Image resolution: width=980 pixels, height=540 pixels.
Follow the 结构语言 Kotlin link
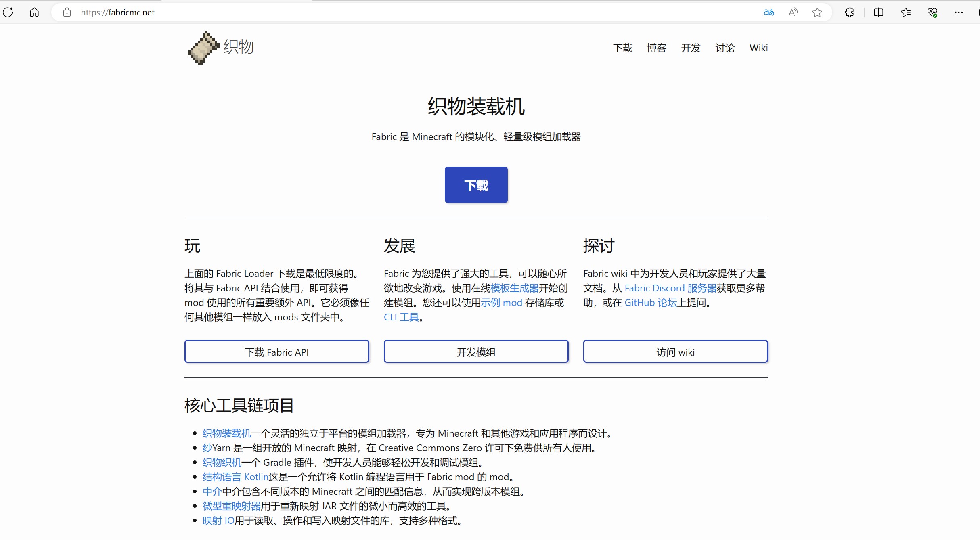[235, 477]
